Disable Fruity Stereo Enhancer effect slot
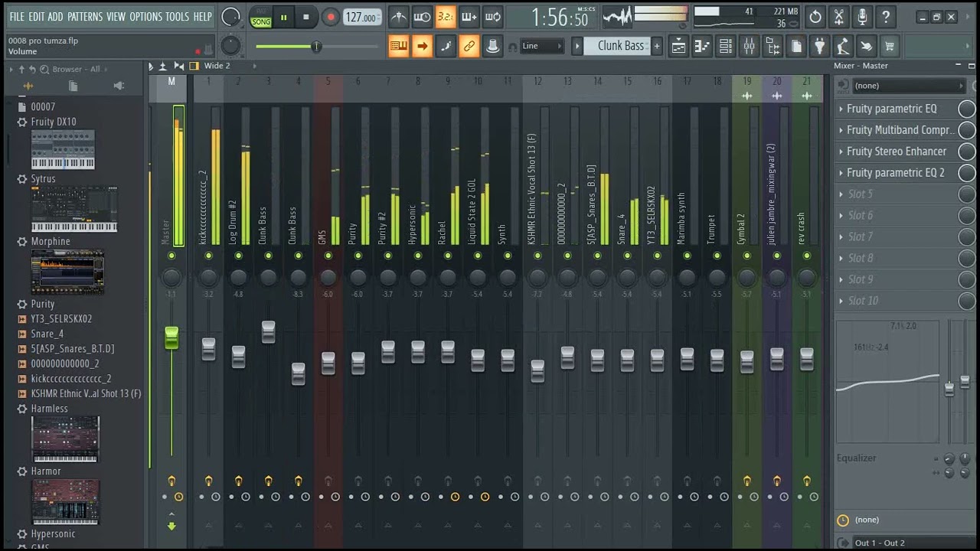980x551 pixels. coord(967,152)
